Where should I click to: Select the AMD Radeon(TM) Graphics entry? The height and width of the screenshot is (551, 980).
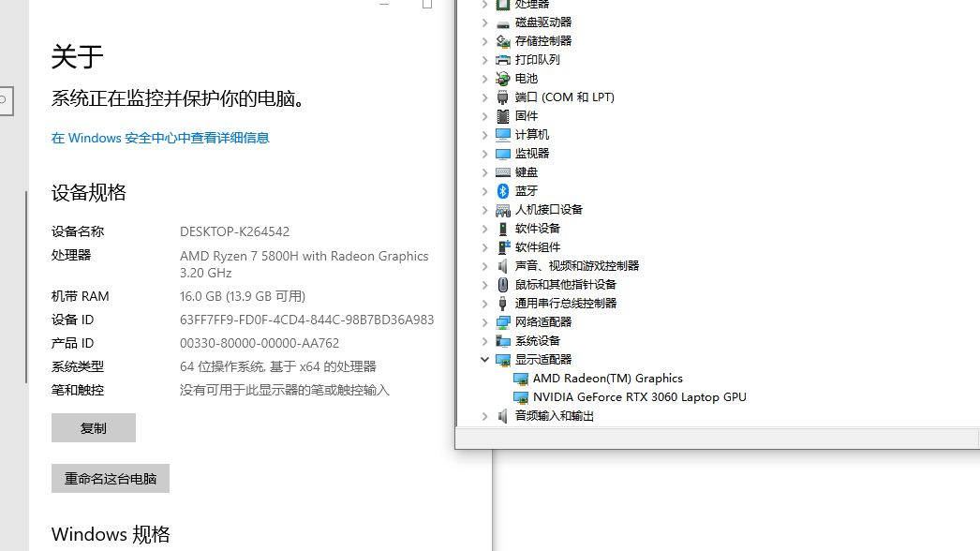pos(607,379)
